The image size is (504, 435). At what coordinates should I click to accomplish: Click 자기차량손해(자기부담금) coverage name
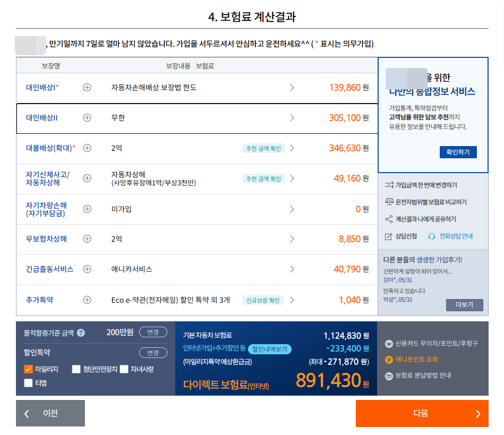pyautogui.click(x=46, y=209)
